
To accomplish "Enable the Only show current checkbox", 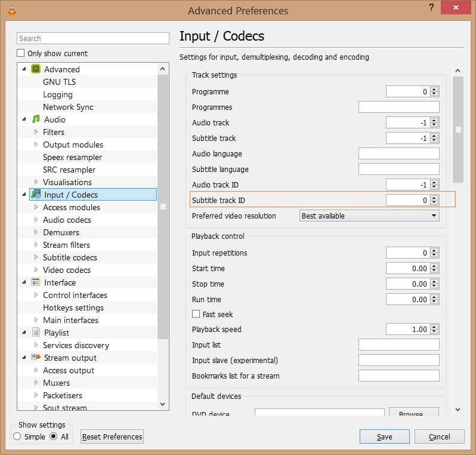I will [x=21, y=53].
